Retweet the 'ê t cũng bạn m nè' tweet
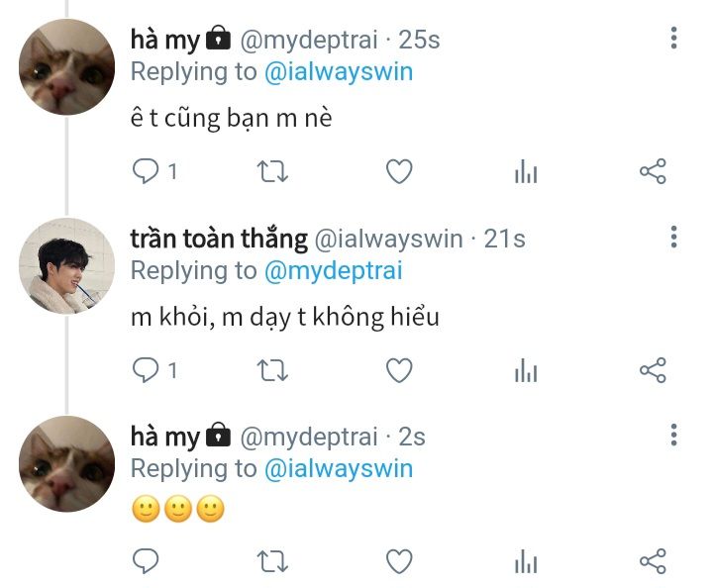 pyautogui.click(x=272, y=172)
